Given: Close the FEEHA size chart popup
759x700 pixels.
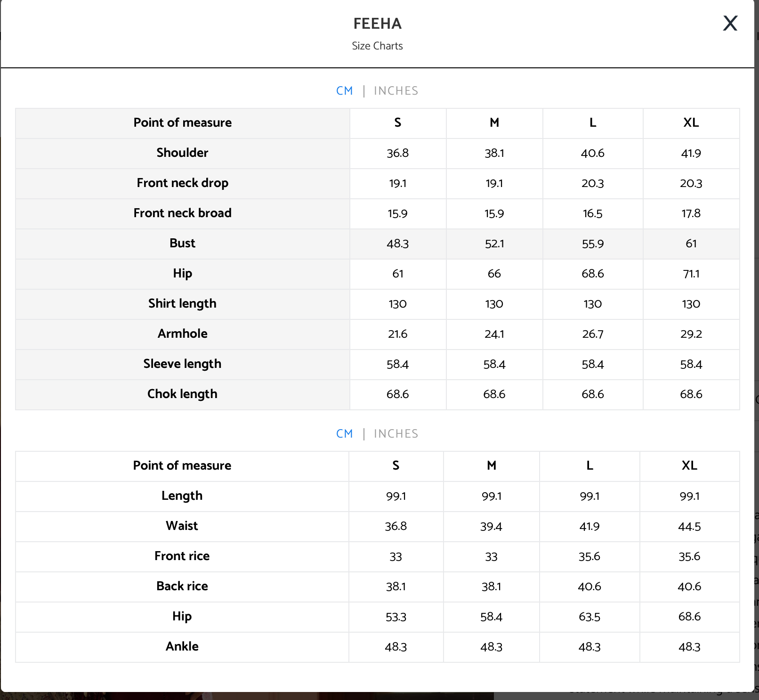Looking at the screenshot, I should click(x=730, y=23).
